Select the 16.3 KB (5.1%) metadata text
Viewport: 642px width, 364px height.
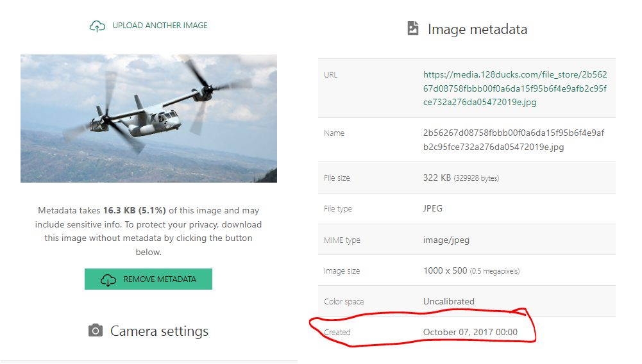(134, 211)
